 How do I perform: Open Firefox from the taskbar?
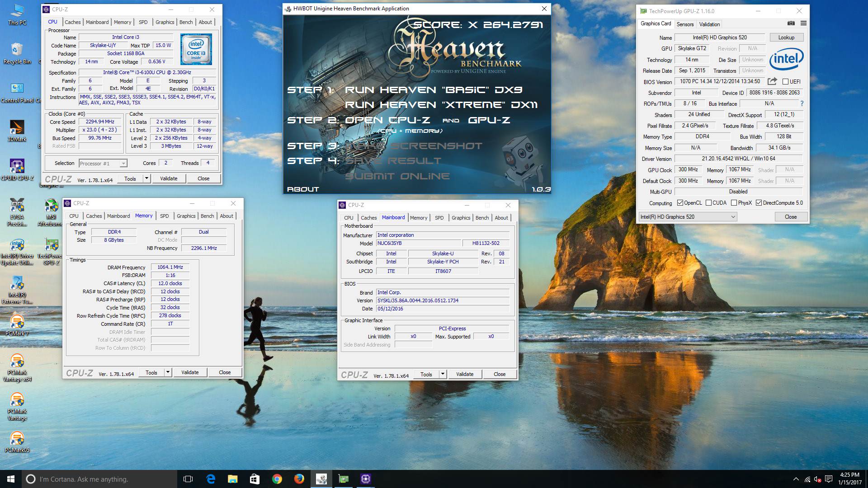point(299,479)
